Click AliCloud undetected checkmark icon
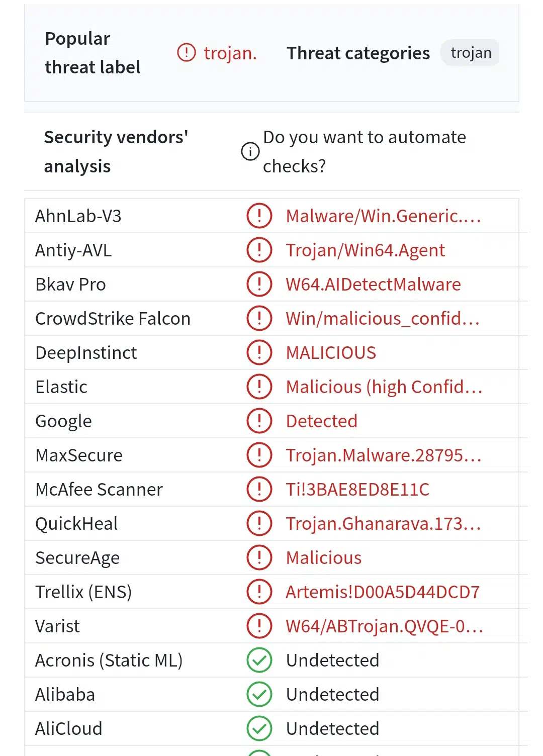The width and height of the screenshot is (543, 756). click(x=259, y=728)
